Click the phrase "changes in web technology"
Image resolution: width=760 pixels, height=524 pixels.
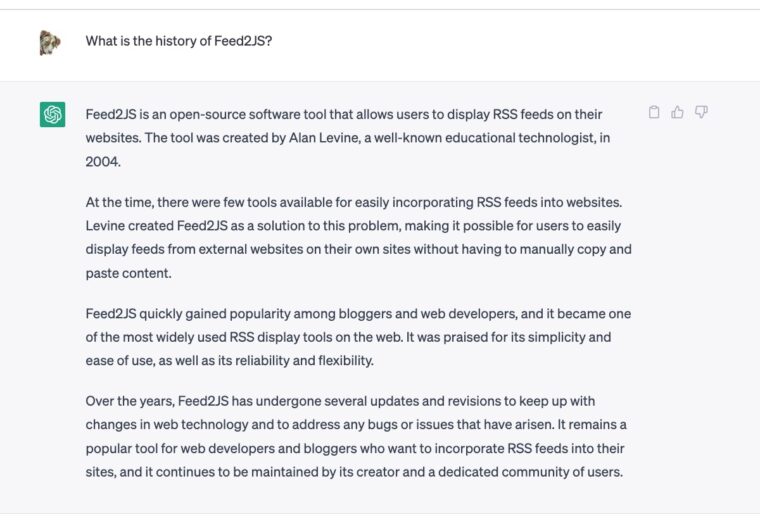click(x=165, y=426)
